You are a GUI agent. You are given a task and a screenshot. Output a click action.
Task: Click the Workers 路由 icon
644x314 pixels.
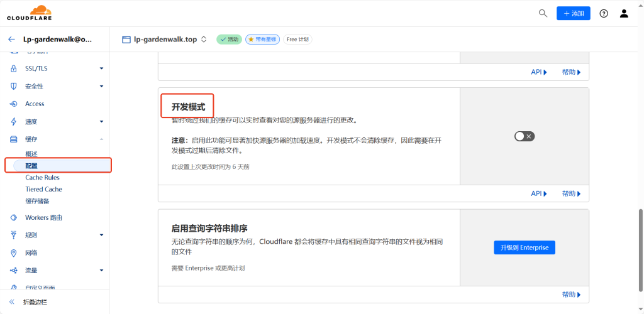(14, 218)
